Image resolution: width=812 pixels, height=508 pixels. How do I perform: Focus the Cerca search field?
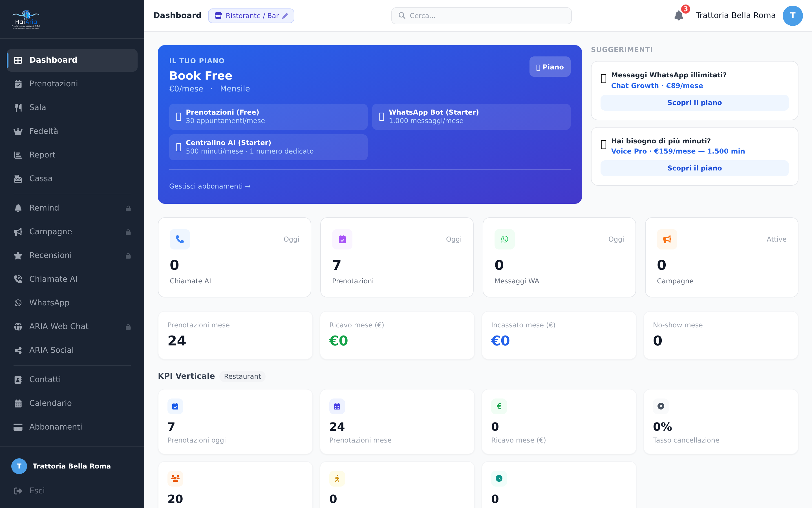pyautogui.click(x=481, y=16)
